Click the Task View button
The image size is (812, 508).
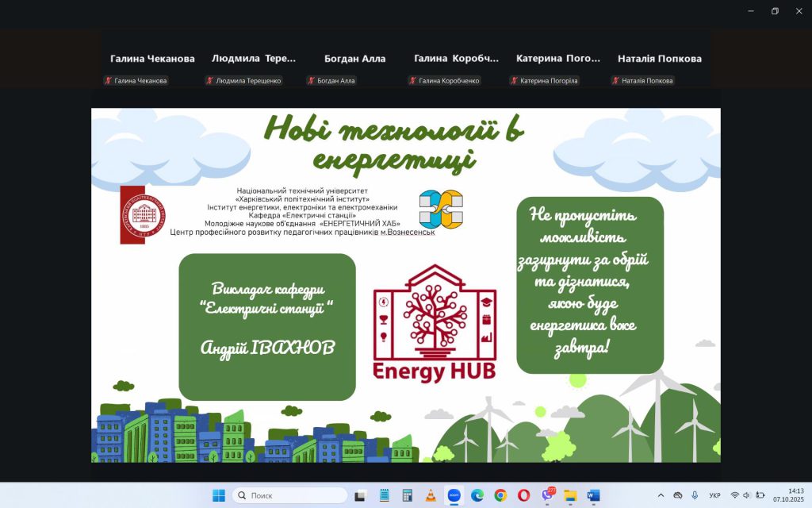[x=360, y=495]
